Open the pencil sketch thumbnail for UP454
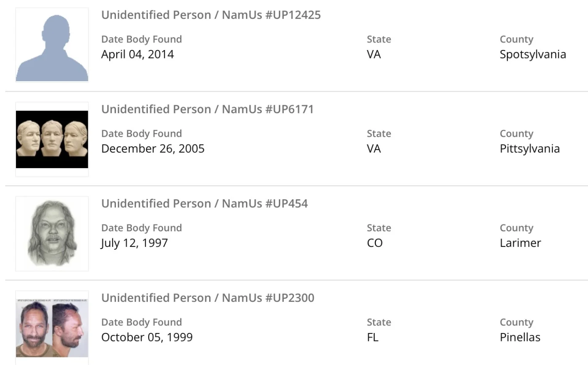 tap(52, 233)
